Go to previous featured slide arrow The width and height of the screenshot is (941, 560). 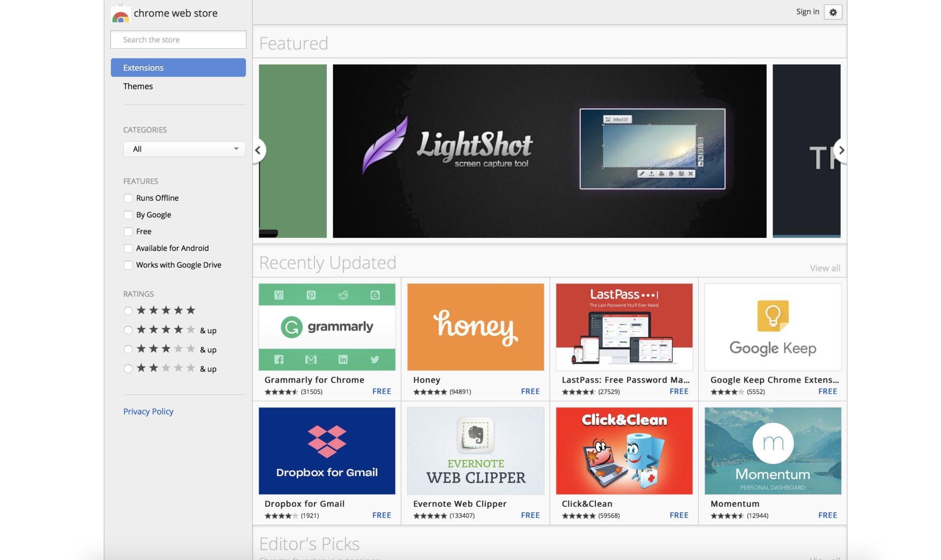258,150
